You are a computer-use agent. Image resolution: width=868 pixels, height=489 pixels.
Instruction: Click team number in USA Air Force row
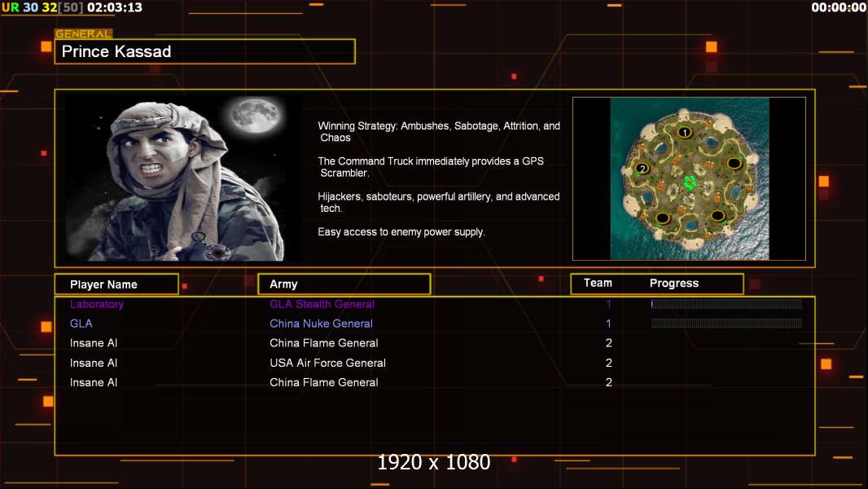point(608,363)
